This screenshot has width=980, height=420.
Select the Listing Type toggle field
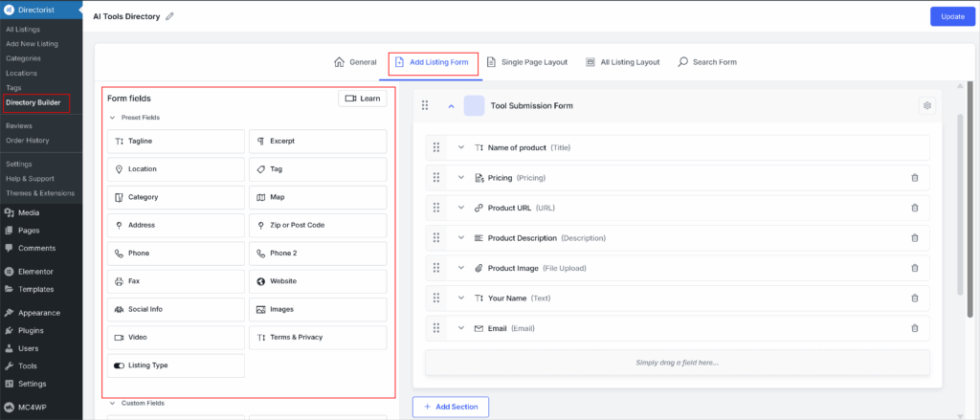[x=175, y=365]
